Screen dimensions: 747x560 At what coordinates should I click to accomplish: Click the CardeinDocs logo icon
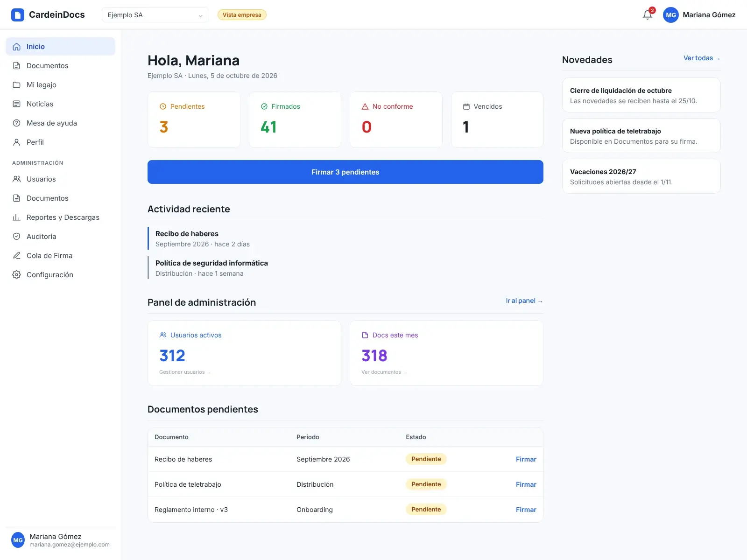click(18, 15)
